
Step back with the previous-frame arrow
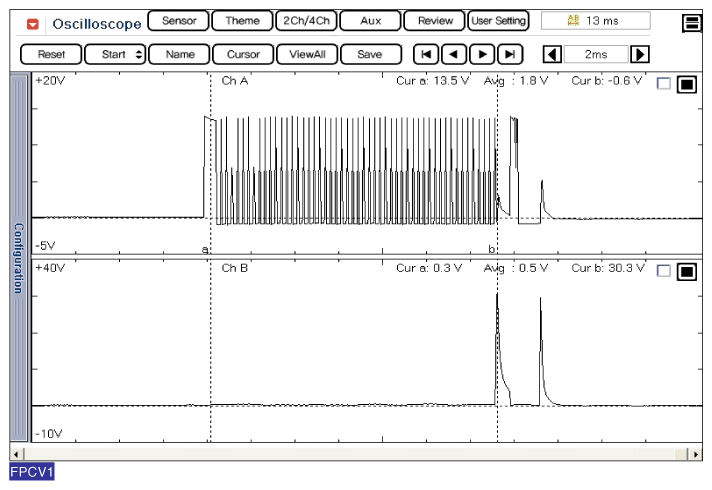point(454,55)
